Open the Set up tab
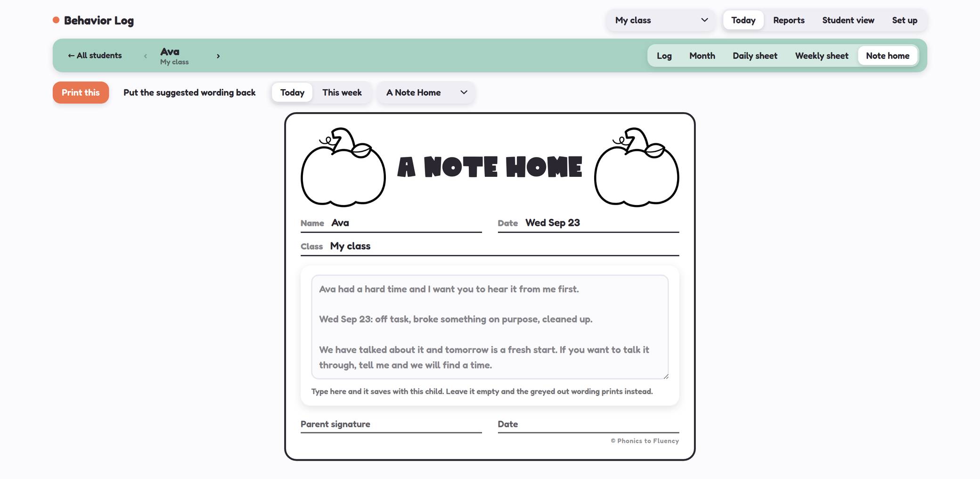 pos(904,20)
